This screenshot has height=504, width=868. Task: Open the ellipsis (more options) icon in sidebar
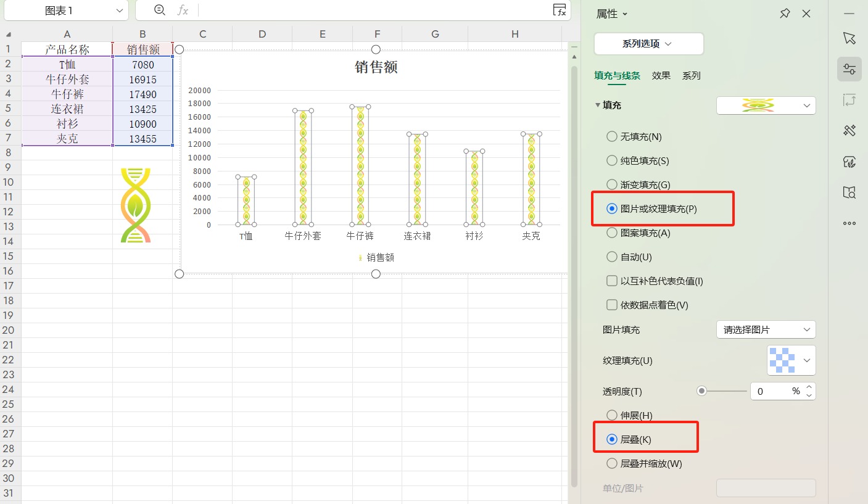point(849,223)
